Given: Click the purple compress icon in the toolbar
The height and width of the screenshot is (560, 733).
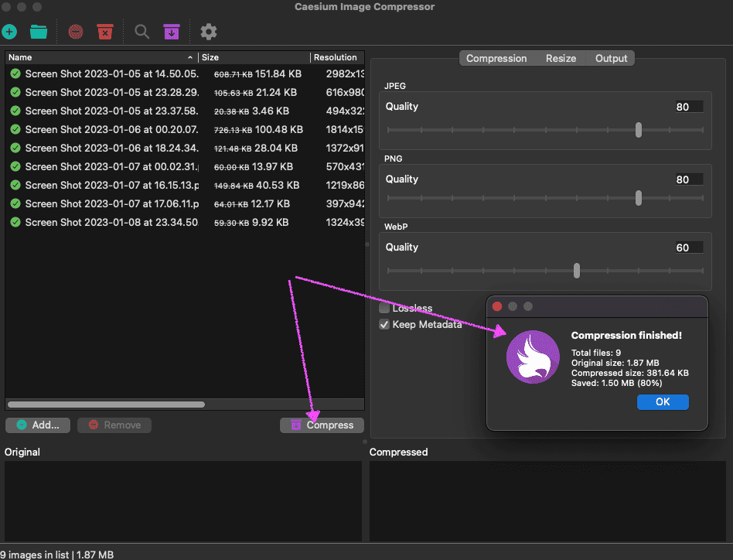Looking at the screenshot, I should point(172,32).
